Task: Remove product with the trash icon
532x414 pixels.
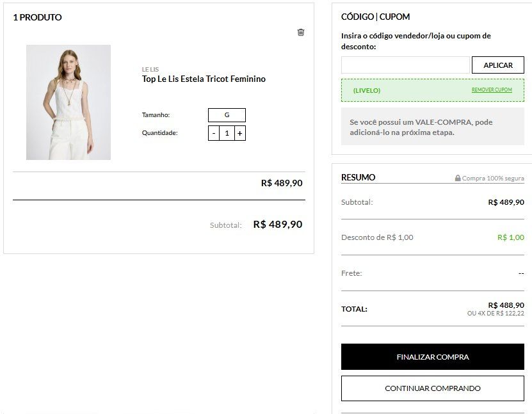Action: point(301,32)
